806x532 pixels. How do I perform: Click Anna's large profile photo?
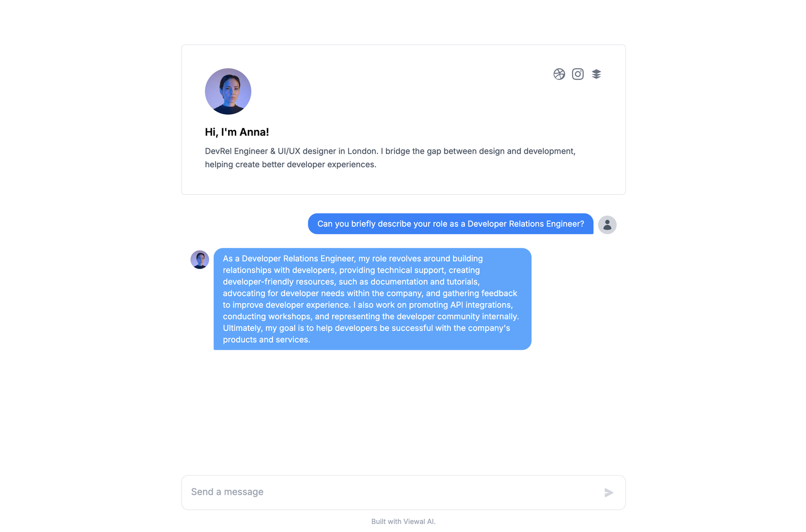tap(228, 91)
